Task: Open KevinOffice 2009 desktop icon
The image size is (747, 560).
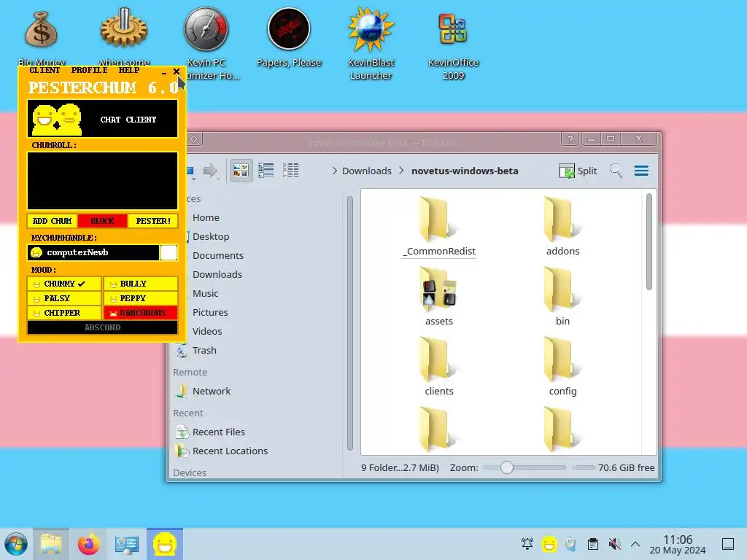Action: 453,44
